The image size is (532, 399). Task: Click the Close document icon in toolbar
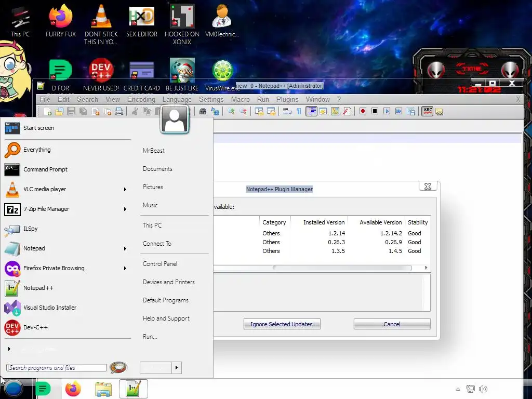click(x=96, y=111)
